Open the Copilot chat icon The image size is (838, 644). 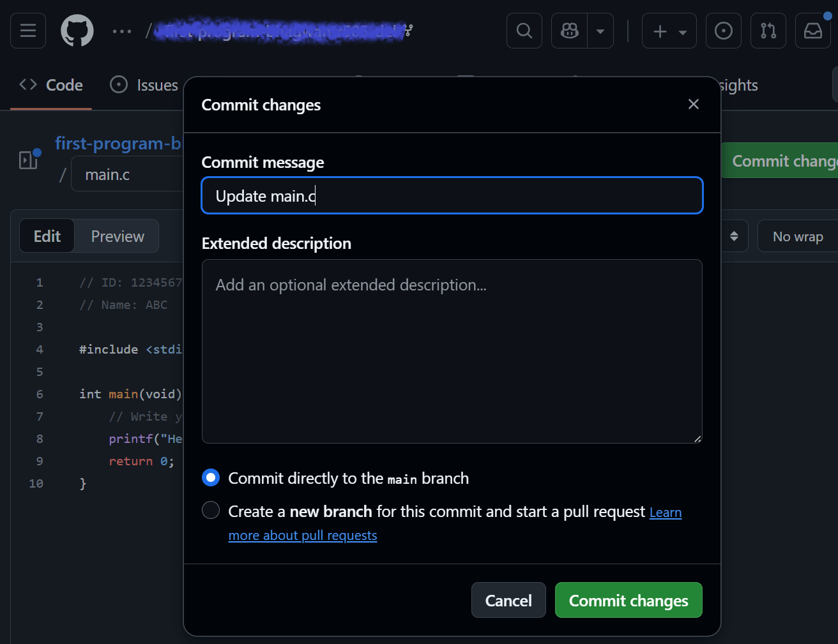pyautogui.click(x=569, y=31)
